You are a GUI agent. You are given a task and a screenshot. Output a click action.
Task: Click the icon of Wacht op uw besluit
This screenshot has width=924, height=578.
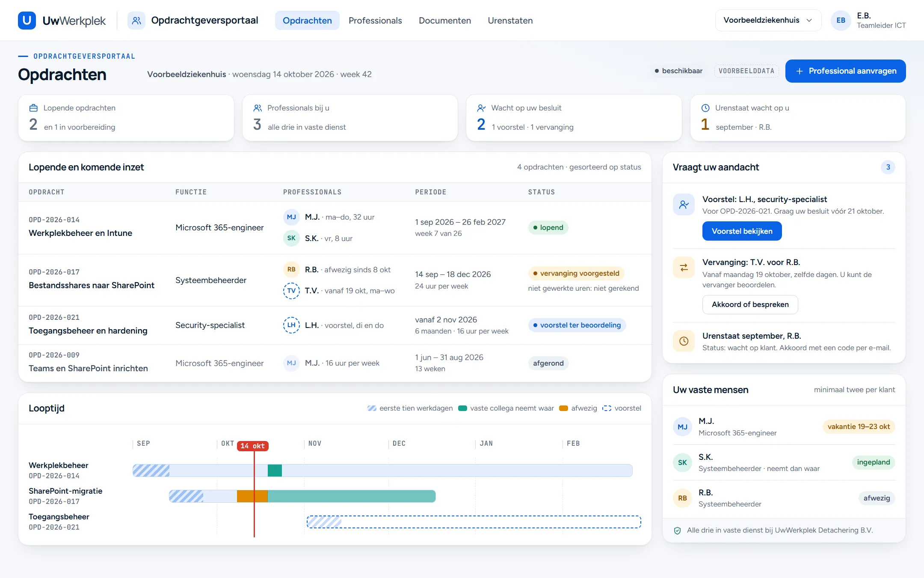[x=482, y=108]
